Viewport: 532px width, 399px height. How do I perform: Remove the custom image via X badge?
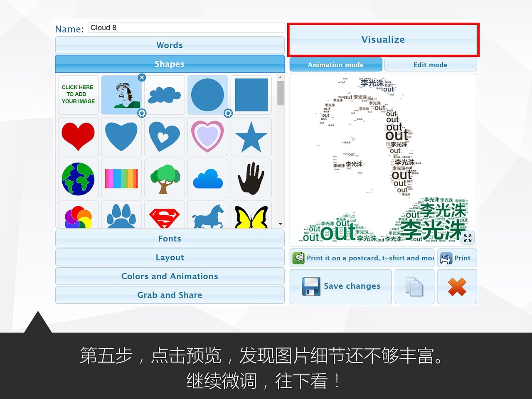coord(142,77)
